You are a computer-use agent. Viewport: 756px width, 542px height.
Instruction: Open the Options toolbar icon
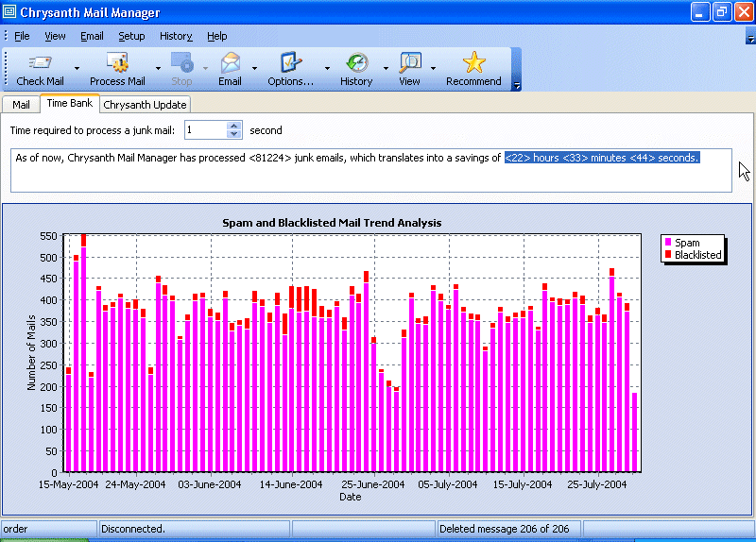click(x=290, y=63)
